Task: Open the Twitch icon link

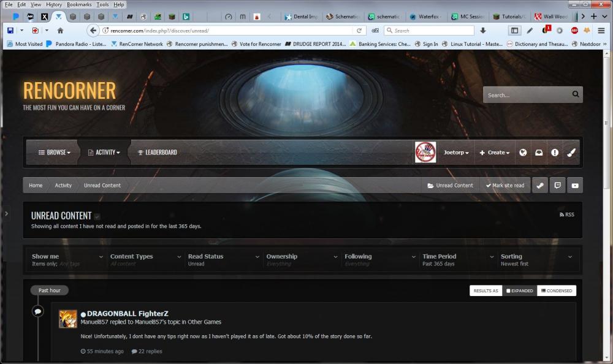Action: [x=557, y=186]
